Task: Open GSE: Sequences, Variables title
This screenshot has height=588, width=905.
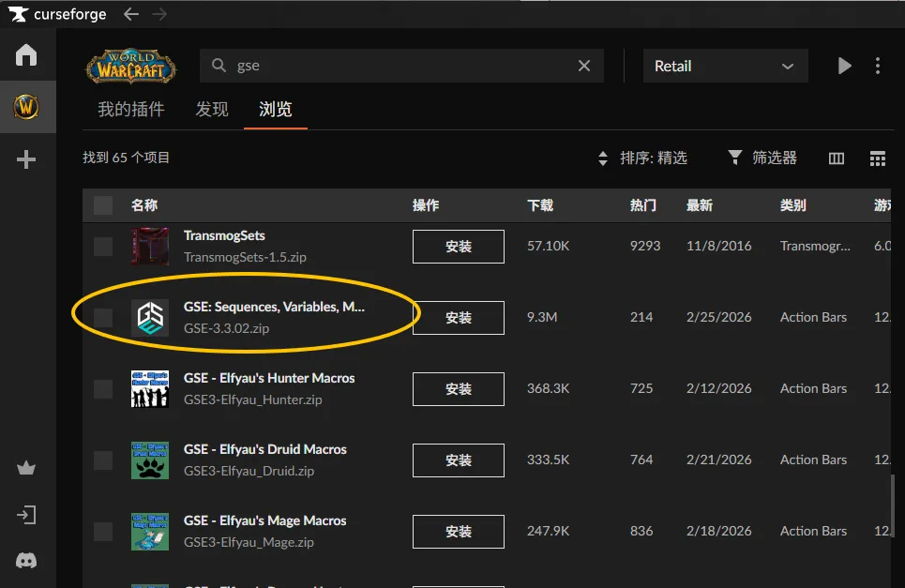Action: point(274,307)
